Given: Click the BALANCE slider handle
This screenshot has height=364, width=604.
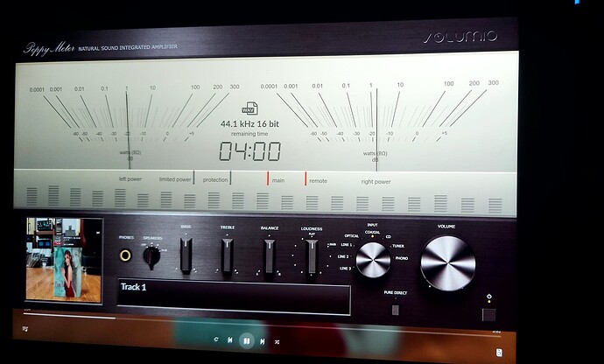Looking at the screenshot, I should [x=270, y=256].
